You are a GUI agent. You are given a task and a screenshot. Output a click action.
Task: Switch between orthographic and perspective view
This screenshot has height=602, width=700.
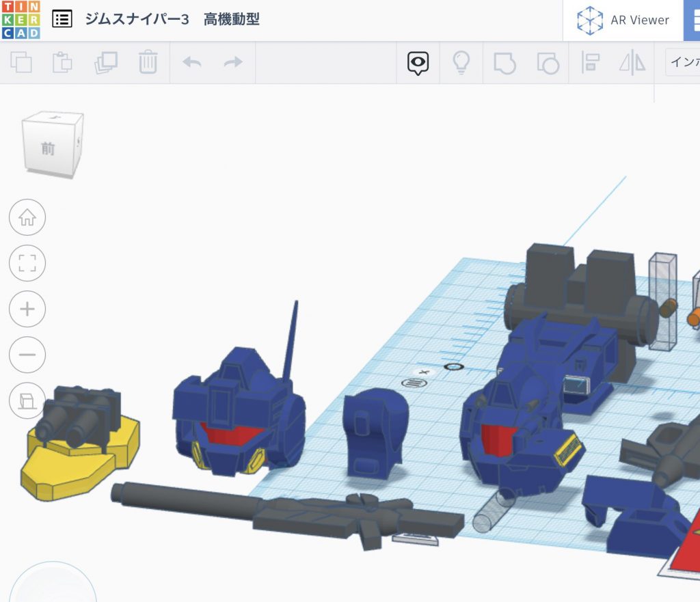tap(27, 402)
